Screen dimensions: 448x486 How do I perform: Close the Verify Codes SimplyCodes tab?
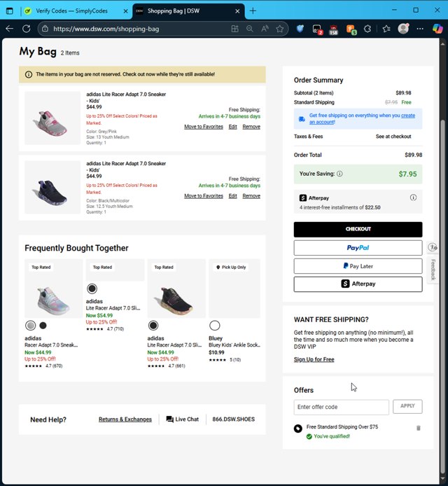click(125, 11)
